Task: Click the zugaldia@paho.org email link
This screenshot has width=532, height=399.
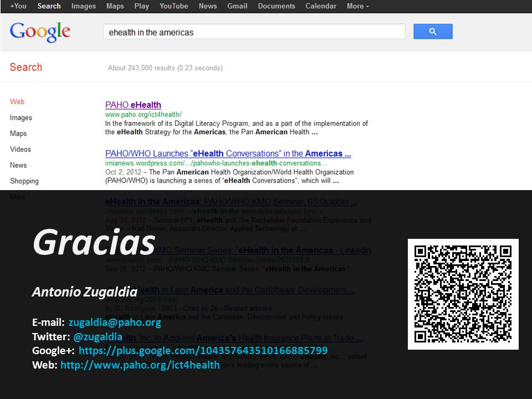Action: click(x=115, y=322)
